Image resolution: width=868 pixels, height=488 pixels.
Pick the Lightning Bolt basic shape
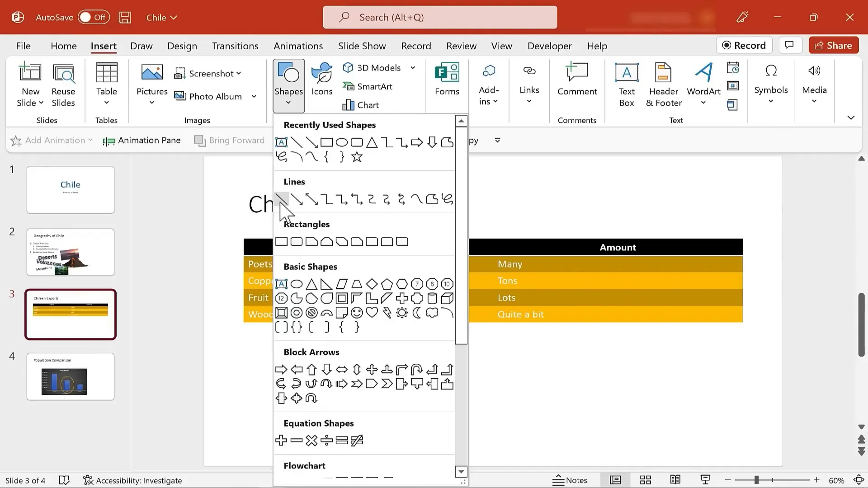pyautogui.click(x=387, y=312)
